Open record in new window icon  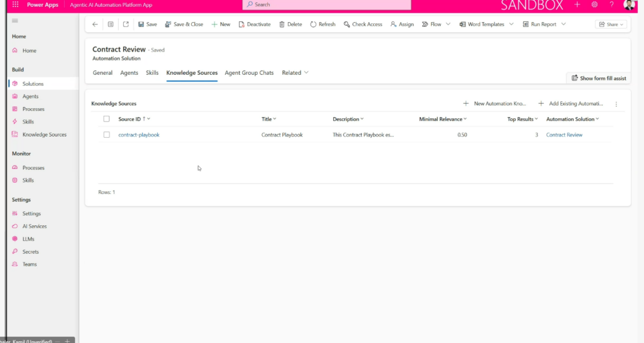(x=126, y=25)
